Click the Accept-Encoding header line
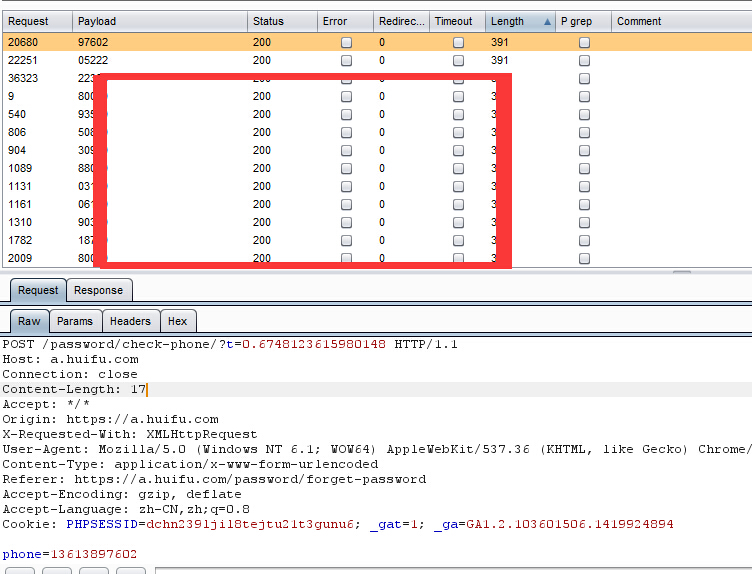Viewport: 752px width, 574px height. [122, 494]
